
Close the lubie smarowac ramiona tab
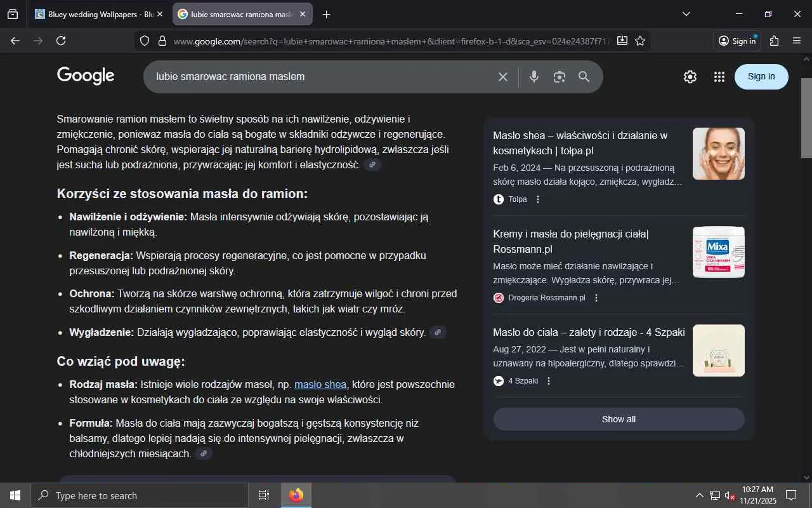tap(303, 14)
